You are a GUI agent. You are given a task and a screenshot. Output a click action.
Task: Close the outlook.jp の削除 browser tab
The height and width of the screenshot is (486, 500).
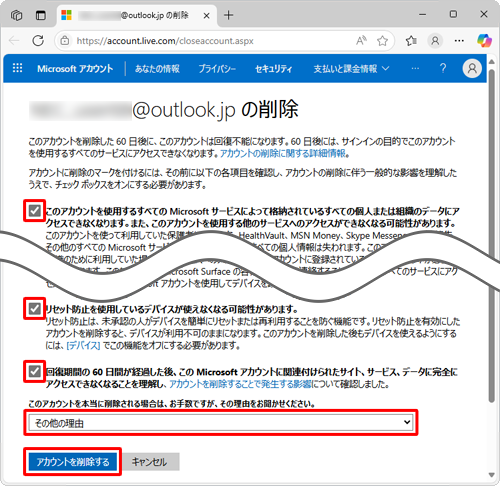[206, 16]
